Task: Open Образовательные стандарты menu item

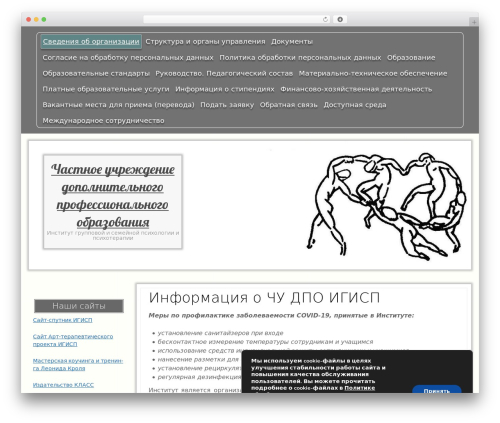Action: 96,73
